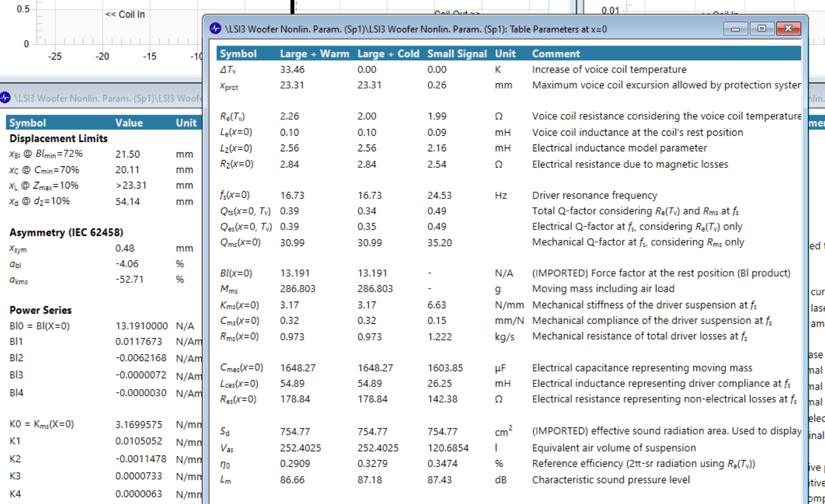Click the Small Signal column header
825x504 pixels.
tap(457, 54)
